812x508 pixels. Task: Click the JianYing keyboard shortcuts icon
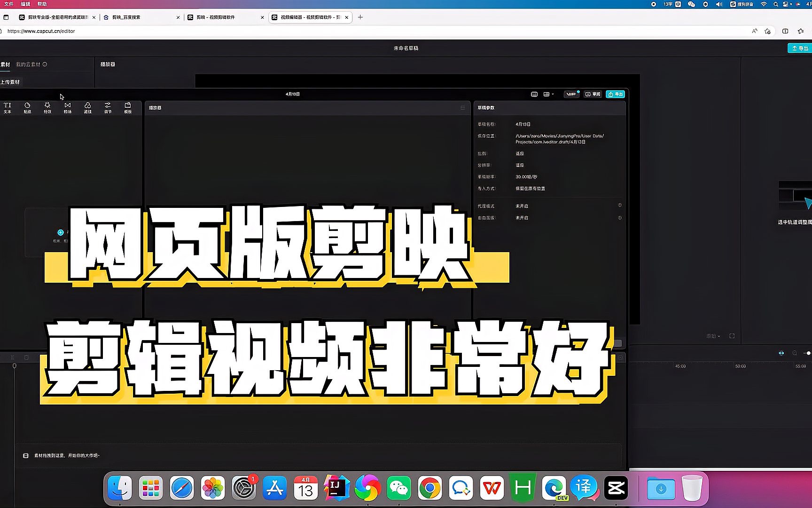(x=534, y=94)
